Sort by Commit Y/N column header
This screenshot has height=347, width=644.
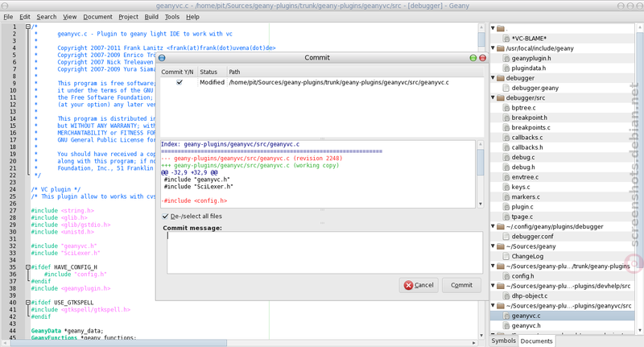pyautogui.click(x=177, y=72)
